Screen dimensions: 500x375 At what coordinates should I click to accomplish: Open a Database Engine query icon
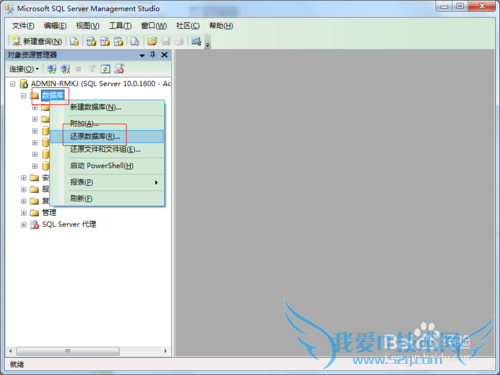click(74, 41)
